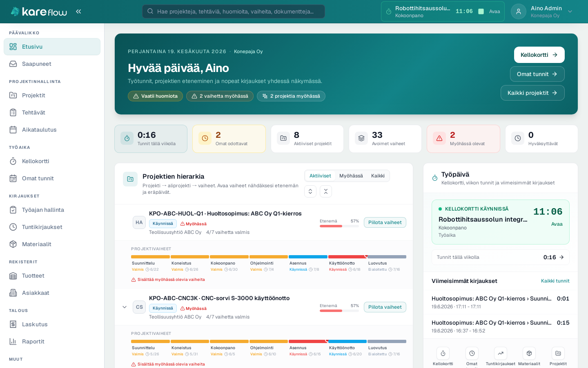Click the KareFlow logo
Viewport: 588px width, 368px height.
point(39,11)
